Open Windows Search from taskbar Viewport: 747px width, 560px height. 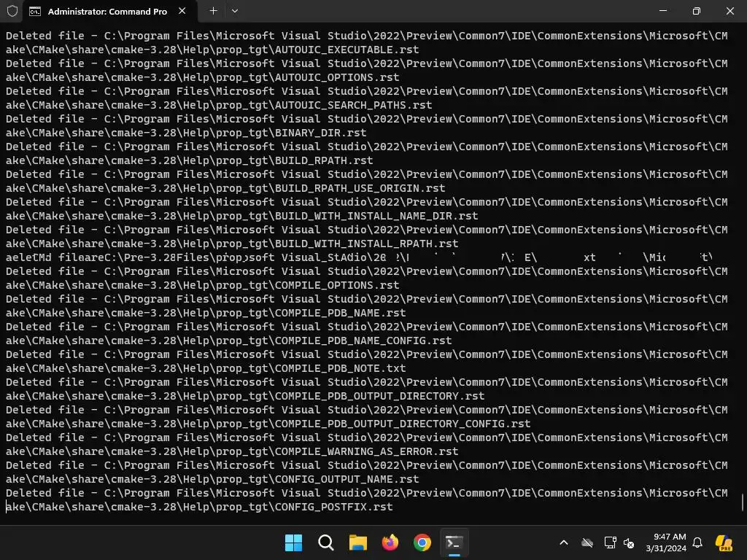click(x=326, y=542)
